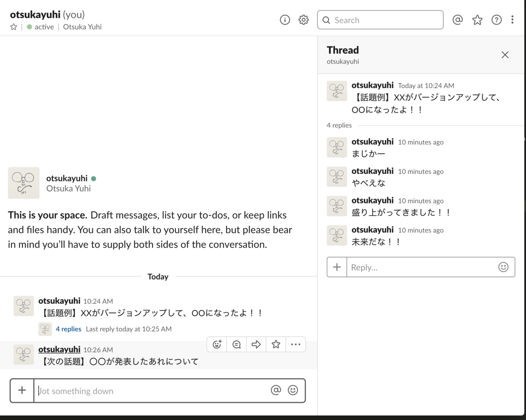Image resolution: width=526 pixels, height=420 pixels.
Task: Open channel details info icon
Action: pyautogui.click(x=285, y=20)
